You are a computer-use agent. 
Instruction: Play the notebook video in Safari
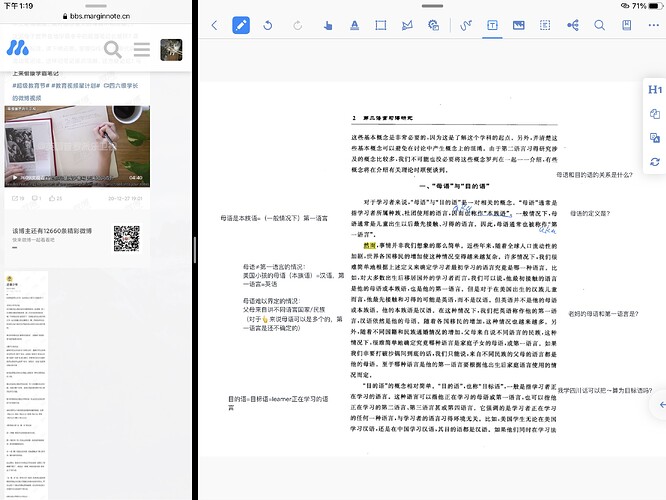[77, 146]
